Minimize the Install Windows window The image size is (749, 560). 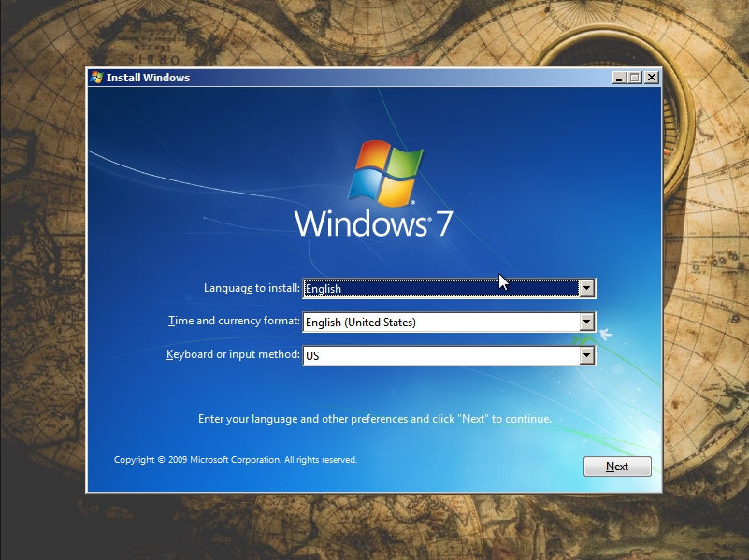click(619, 78)
